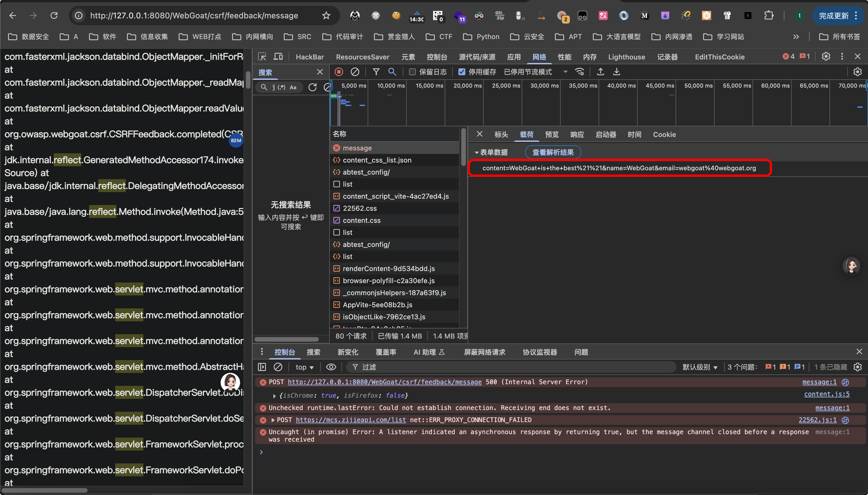
Task: Toggle the device toolbar icon
Action: click(278, 57)
